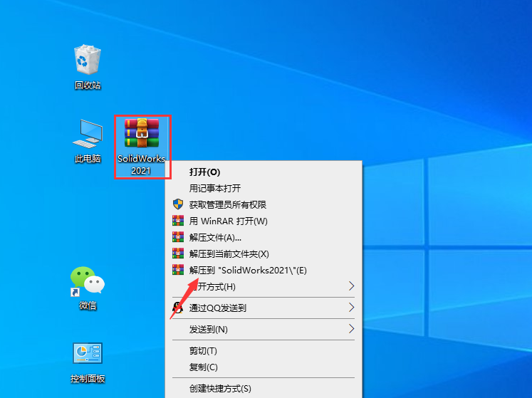Click the SolidWorks 2021 file name label
Screen dimensions: 532x398
point(141,164)
